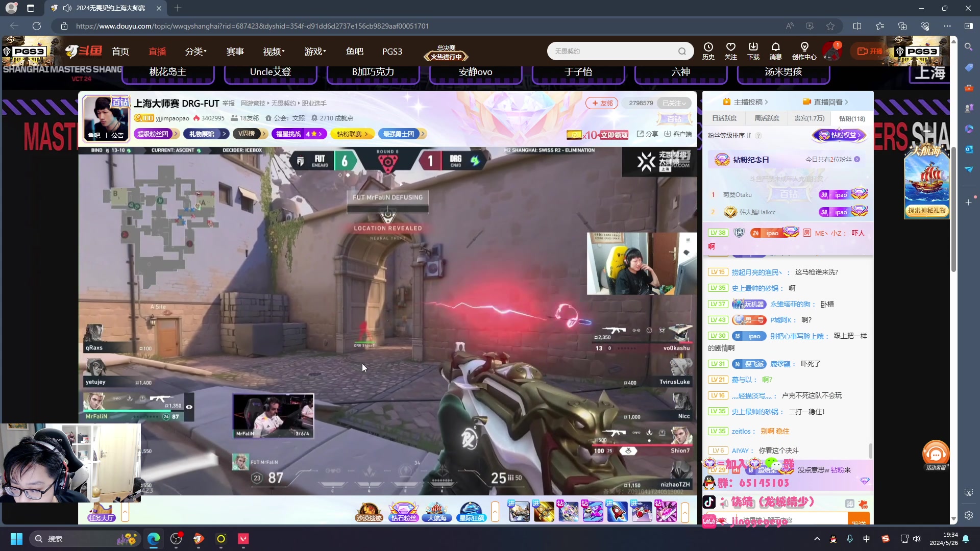
Task: Open 大航海 ship activity icon
Action: point(437,512)
